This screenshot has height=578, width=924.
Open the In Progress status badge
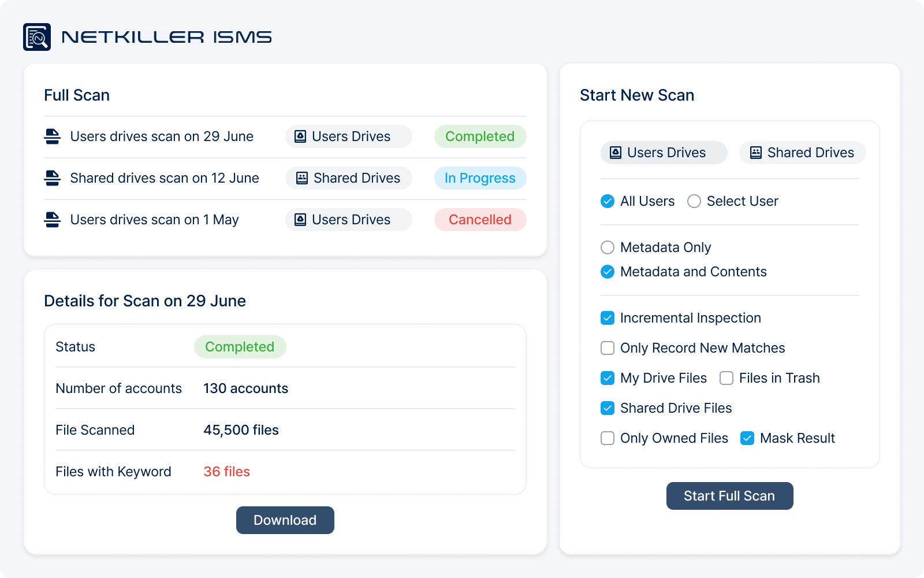point(480,178)
